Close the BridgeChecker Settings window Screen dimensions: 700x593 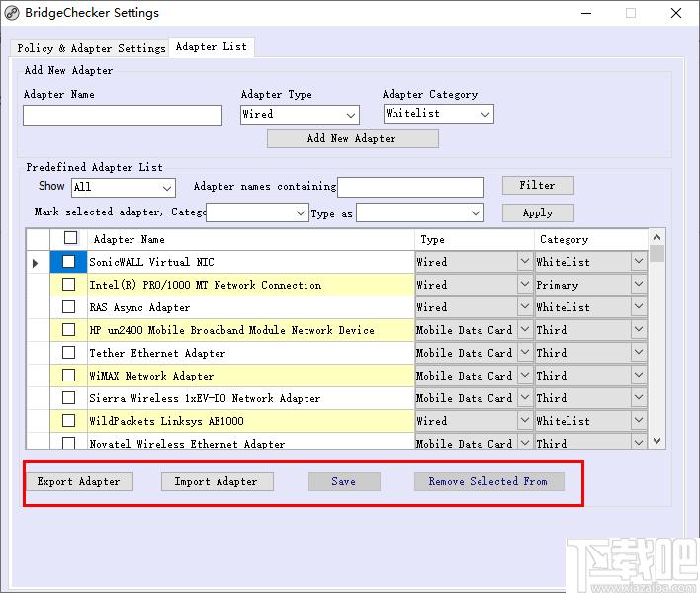pyautogui.click(x=676, y=13)
